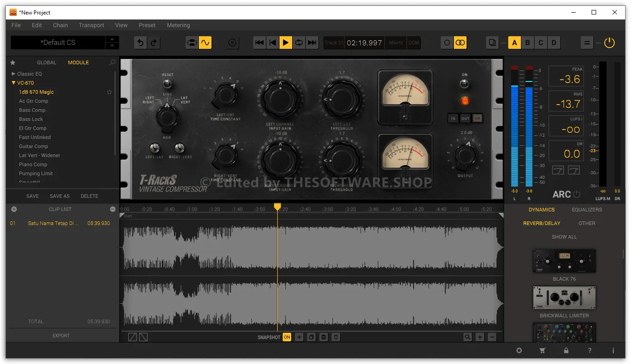This screenshot has width=631, height=364.
Task: Click the EXPORT button
Action: tap(61, 335)
